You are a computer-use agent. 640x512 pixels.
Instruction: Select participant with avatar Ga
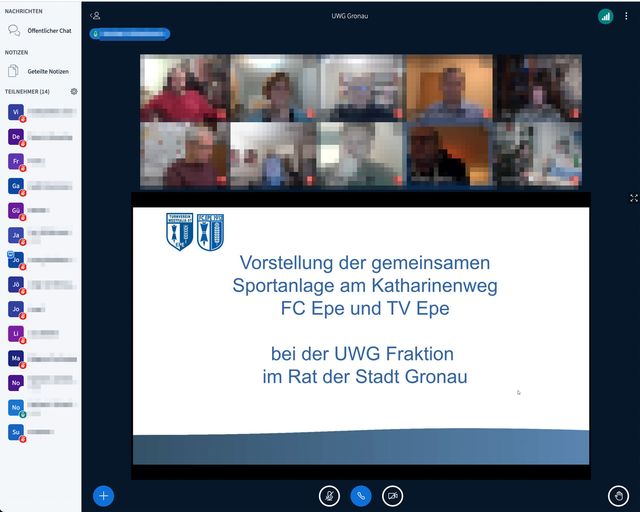pos(16,186)
